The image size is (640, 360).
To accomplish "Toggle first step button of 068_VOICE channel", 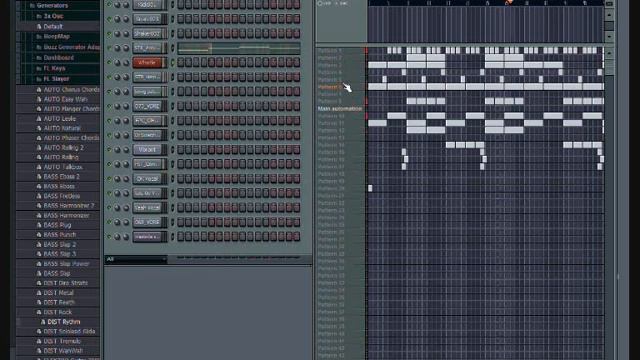I will 180,222.
